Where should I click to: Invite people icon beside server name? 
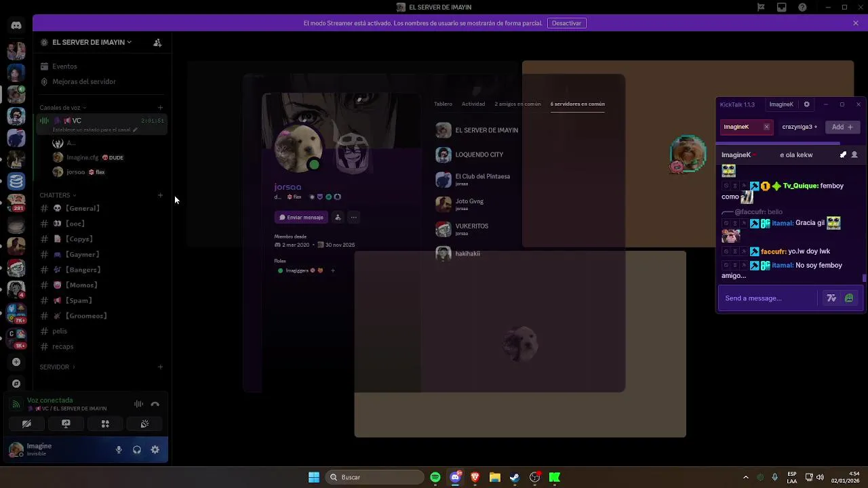coord(157,42)
